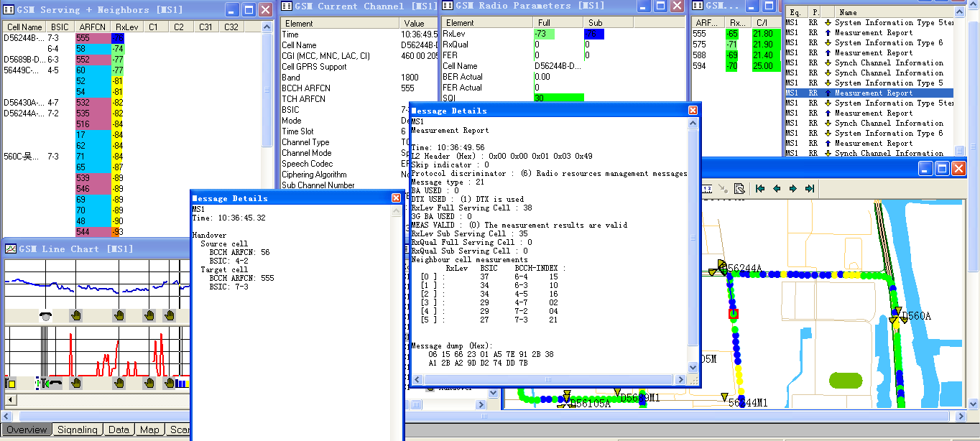Viewport: 980px width, 441px height.
Task: Open the map legend toolbar icon
Action: click(x=739, y=188)
